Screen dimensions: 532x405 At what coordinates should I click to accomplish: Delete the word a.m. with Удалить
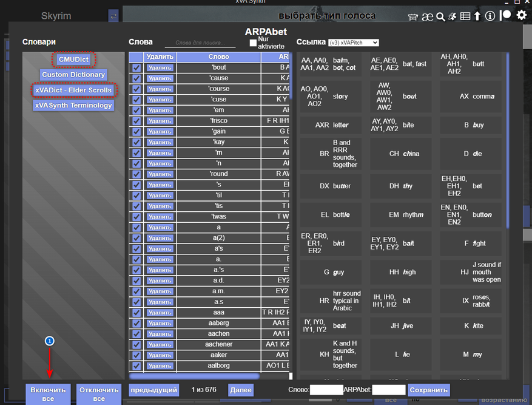tap(160, 291)
